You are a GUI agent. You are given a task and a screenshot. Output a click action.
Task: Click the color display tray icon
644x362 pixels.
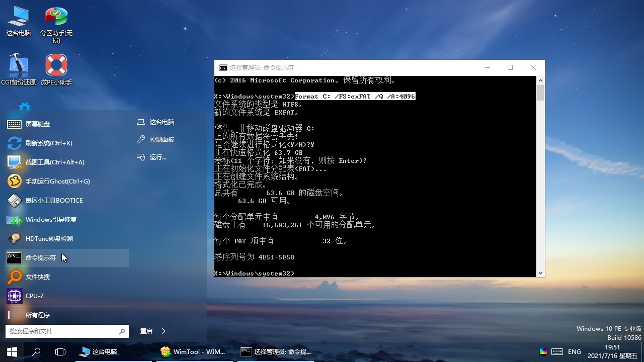[x=543, y=352]
